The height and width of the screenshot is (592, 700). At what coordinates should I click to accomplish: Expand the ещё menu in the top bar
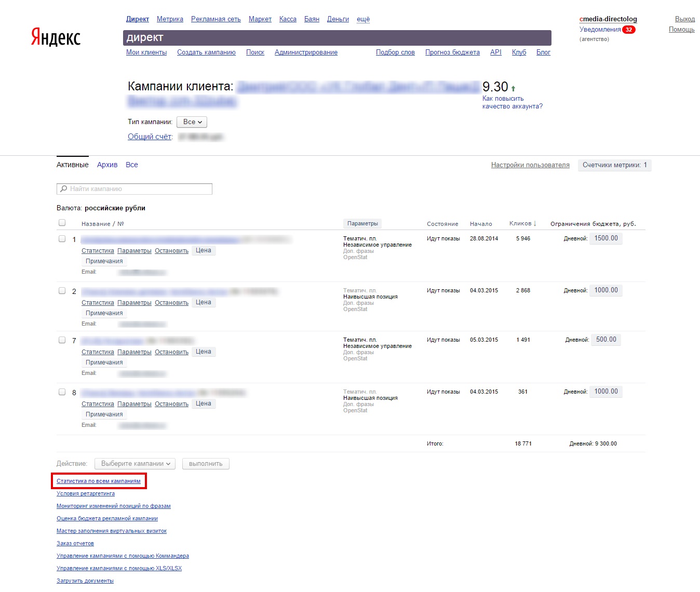(364, 19)
